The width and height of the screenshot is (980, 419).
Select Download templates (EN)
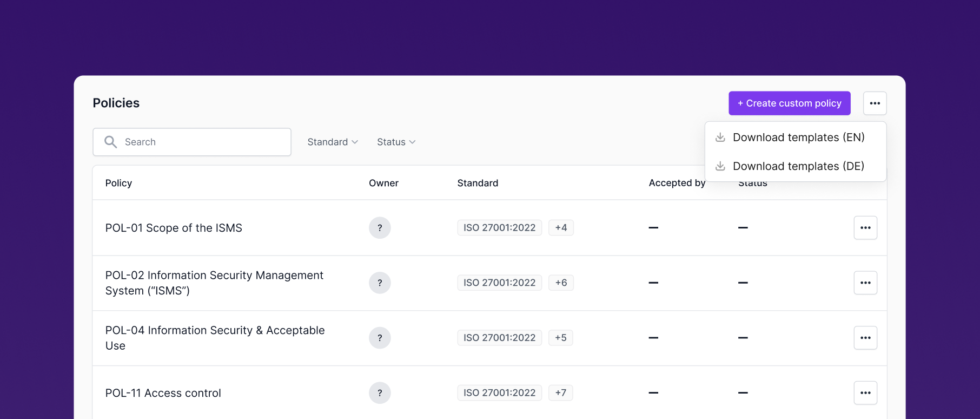click(x=796, y=138)
